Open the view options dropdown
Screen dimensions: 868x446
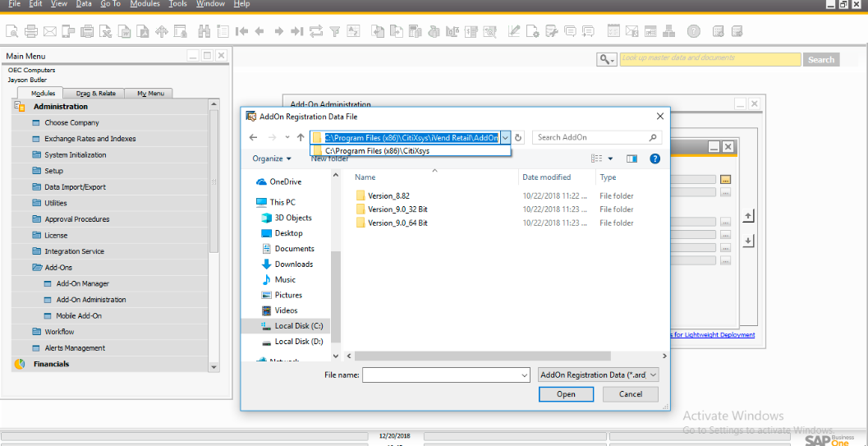611,159
